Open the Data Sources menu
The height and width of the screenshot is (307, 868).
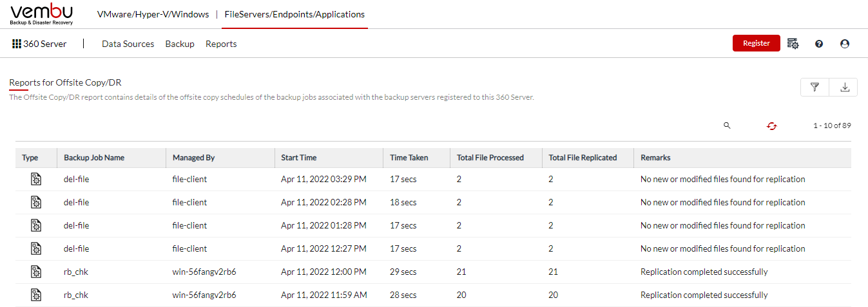[x=128, y=44]
